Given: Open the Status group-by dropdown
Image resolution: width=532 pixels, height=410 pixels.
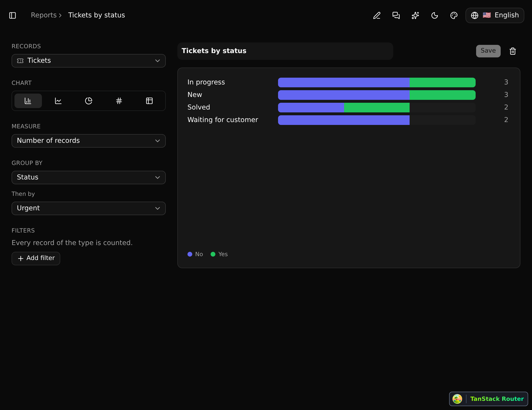Looking at the screenshot, I should (89, 178).
